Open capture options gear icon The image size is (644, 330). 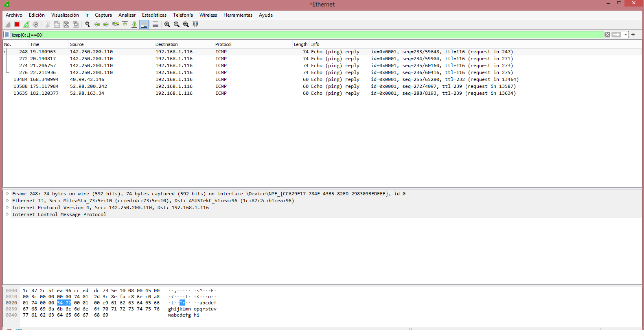(36, 24)
